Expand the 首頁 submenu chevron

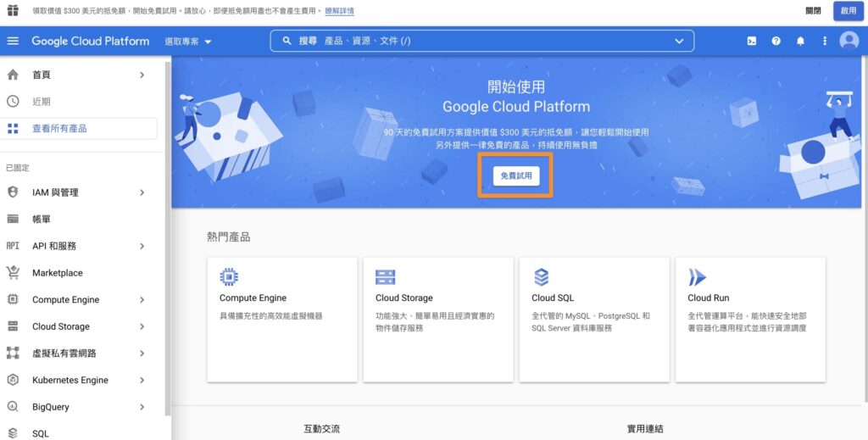click(142, 75)
